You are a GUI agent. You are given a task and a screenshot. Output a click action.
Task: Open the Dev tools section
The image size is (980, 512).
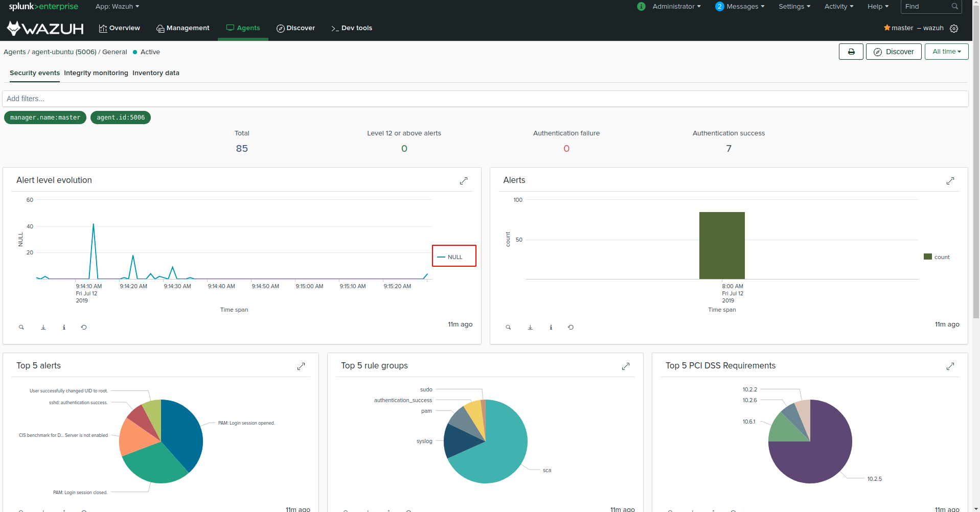pyautogui.click(x=352, y=28)
